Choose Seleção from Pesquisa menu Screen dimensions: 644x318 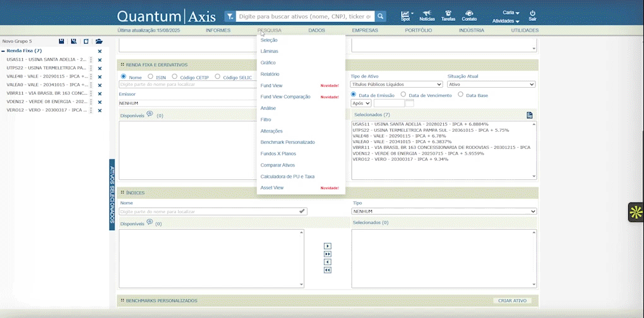[269, 40]
